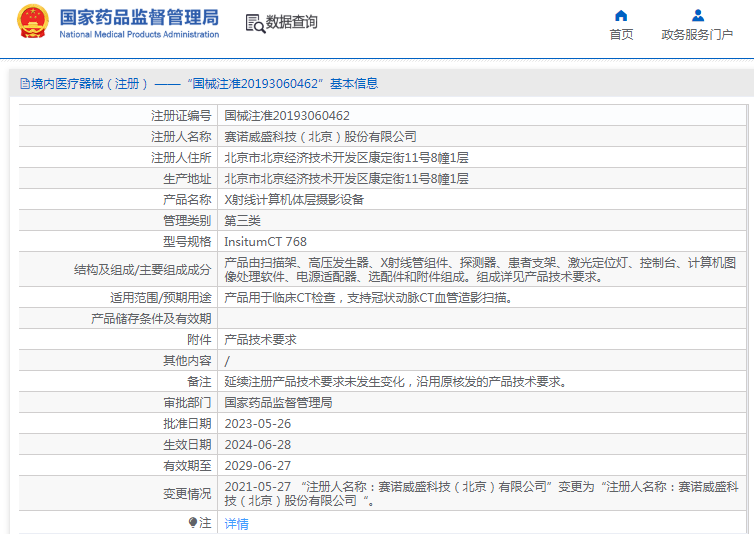Image resolution: width=754 pixels, height=534 pixels.
Task: Click the lightbulb icon beside 注
Action: tap(193, 522)
